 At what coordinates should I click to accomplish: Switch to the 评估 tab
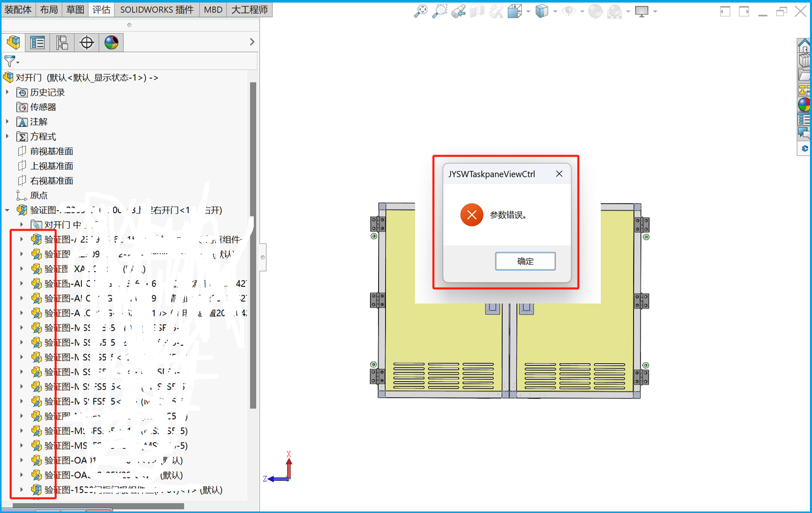click(101, 10)
